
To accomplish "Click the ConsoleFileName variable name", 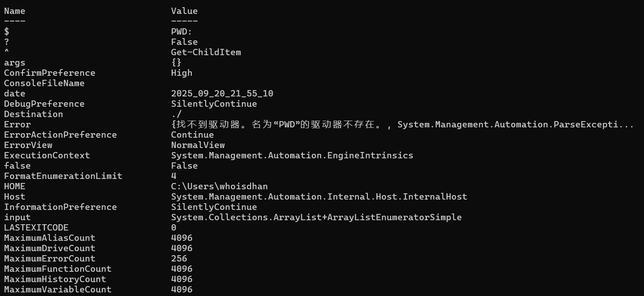I will pyautogui.click(x=44, y=83).
